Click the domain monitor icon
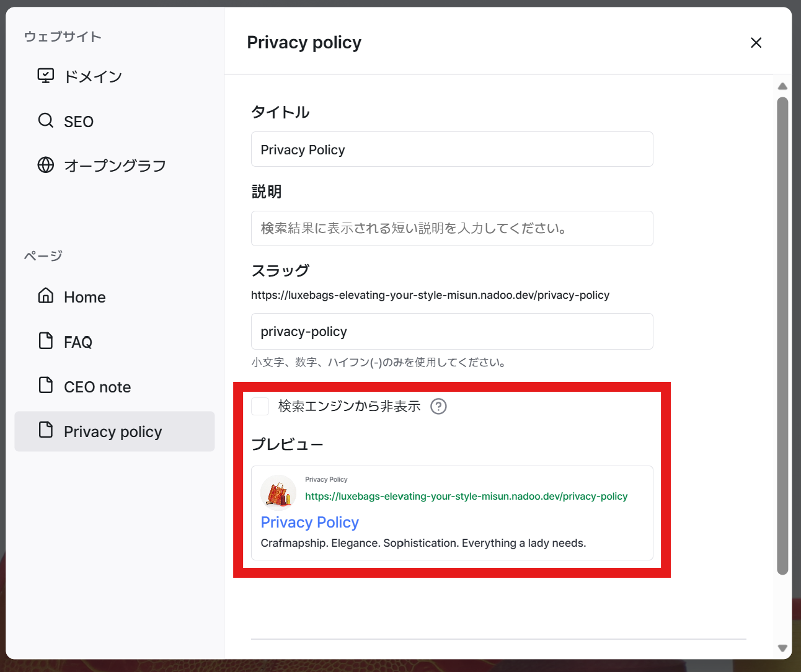The image size is (801, 672). point(46,76)
